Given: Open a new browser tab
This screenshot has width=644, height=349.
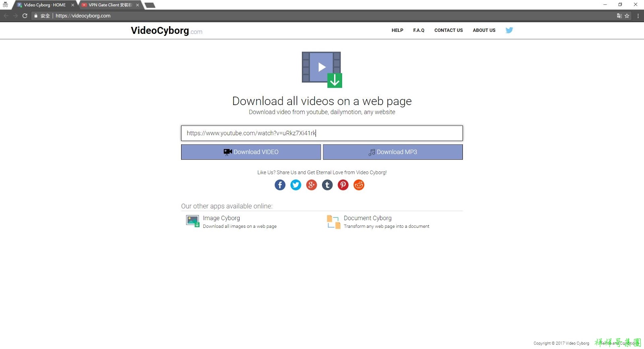Looking at the screenshot, I should point(150,5).
